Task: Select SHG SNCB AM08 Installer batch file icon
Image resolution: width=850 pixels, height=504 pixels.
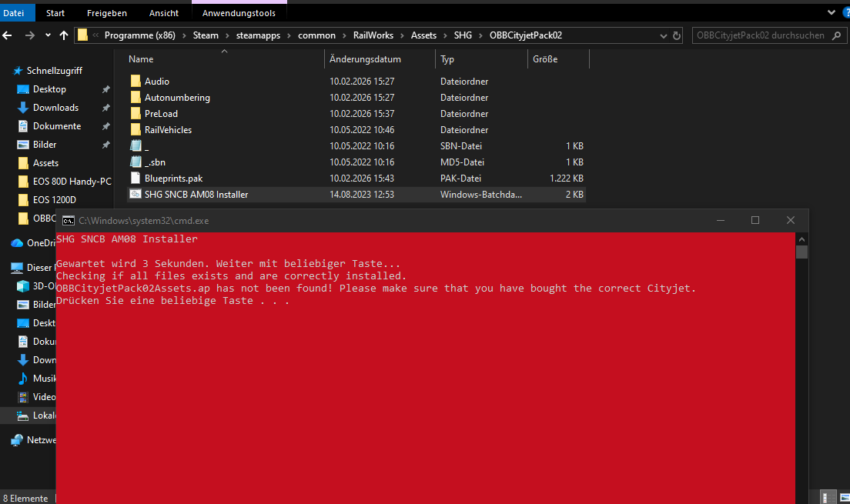Action: tap(136, 194)
